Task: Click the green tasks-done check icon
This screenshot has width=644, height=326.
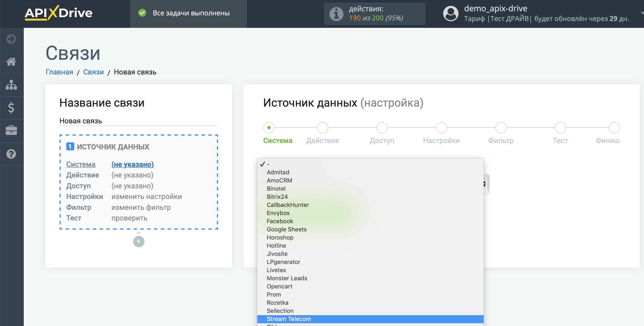Action: (142, 13)
